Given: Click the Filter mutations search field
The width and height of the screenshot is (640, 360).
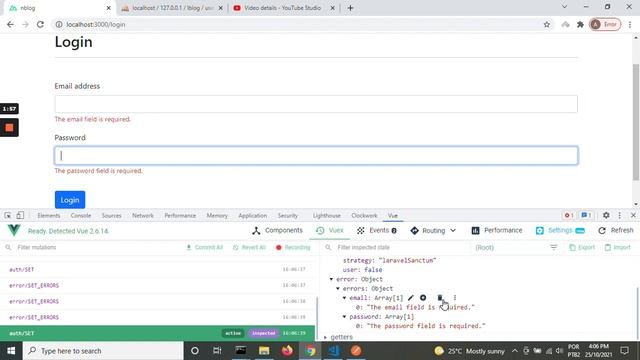Looking at the screenshot, I should click(x=92, y=247).
